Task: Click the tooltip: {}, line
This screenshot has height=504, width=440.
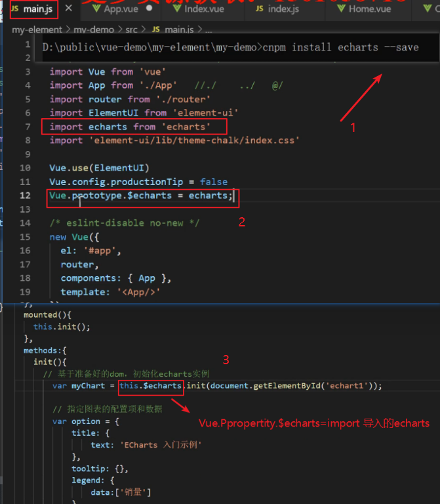Action: click(100, 469)
